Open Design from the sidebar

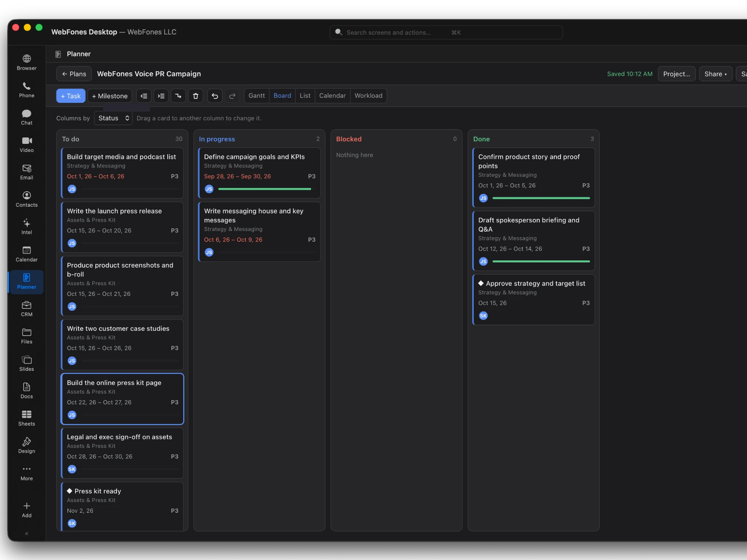pos(27,445)
